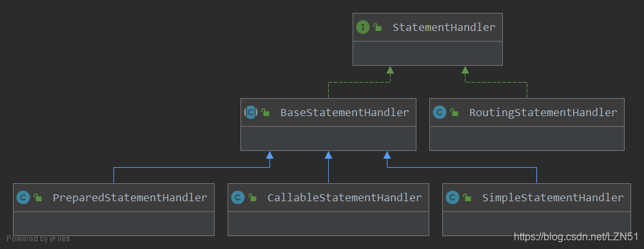Click the green lock icon on StatementHandler
The width and height of the screenshot is (644, 249).
coord(378,28)
